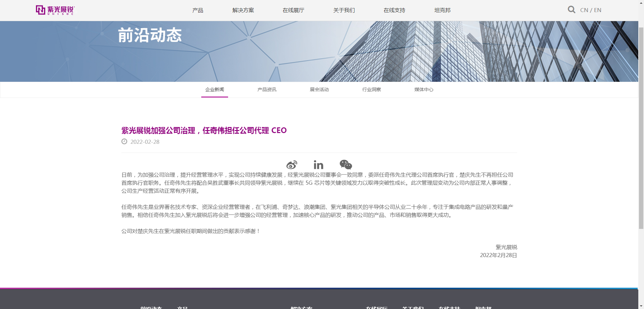The width and height of the screenshot is (644, 309).
Task: Select 在线支持 in the top navigation
Action: click(394, 10)
